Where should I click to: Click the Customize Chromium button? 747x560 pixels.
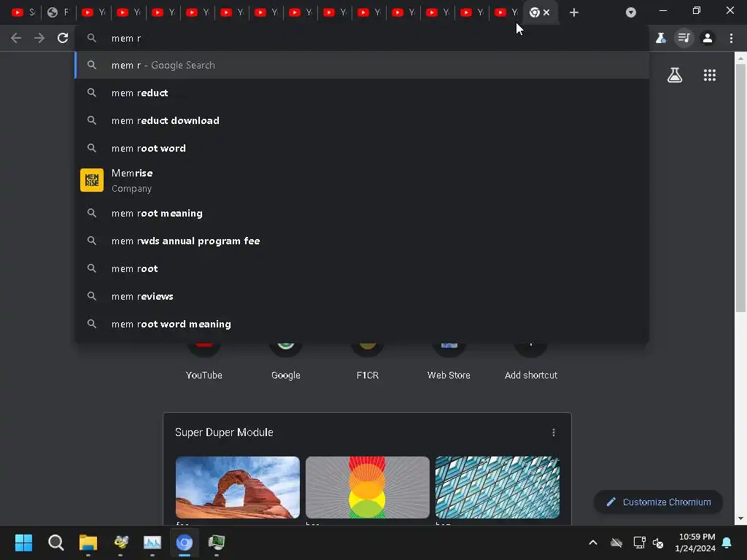point(659,502)
